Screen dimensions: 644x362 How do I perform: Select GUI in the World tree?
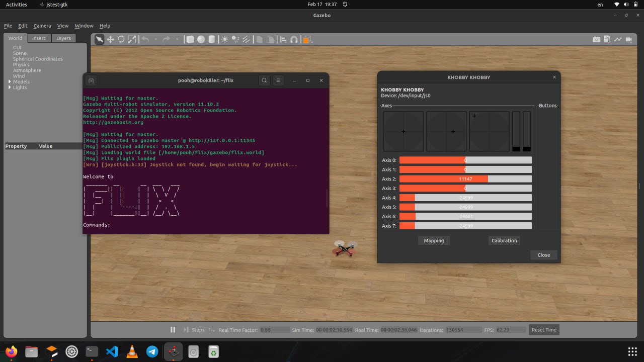[17, 47]
